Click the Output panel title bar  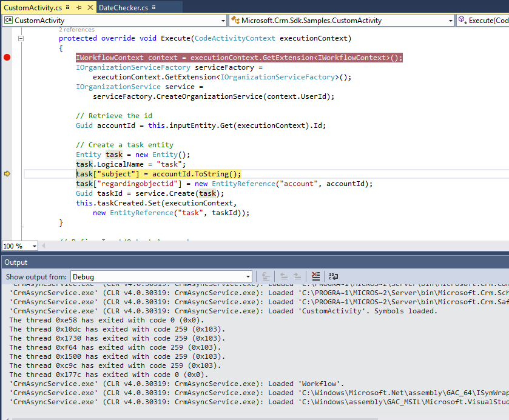(255, 262)
